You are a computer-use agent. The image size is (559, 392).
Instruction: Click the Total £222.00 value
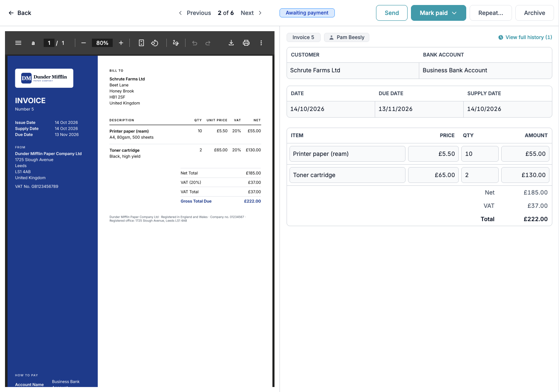pyautogui.click(x=536, y=219)
